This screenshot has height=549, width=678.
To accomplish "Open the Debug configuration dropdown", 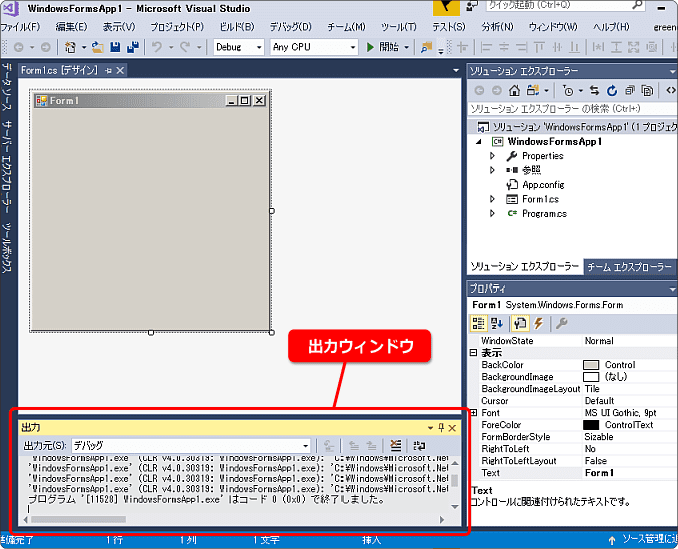I will click(x=259, y=47).
